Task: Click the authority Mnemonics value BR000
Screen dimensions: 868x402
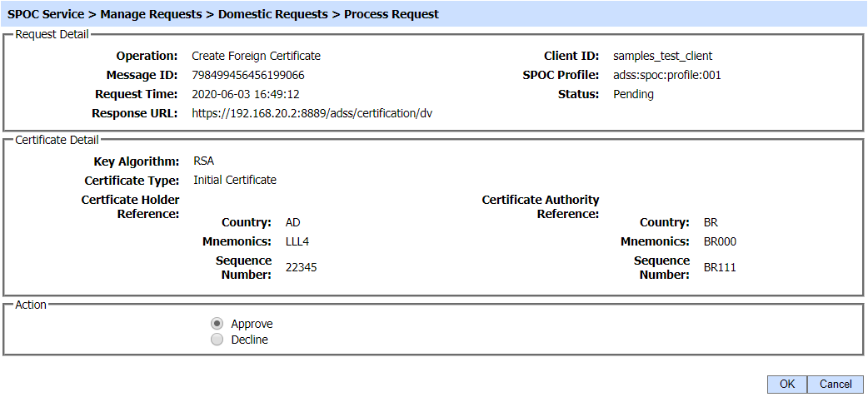Action: point(720,241)
